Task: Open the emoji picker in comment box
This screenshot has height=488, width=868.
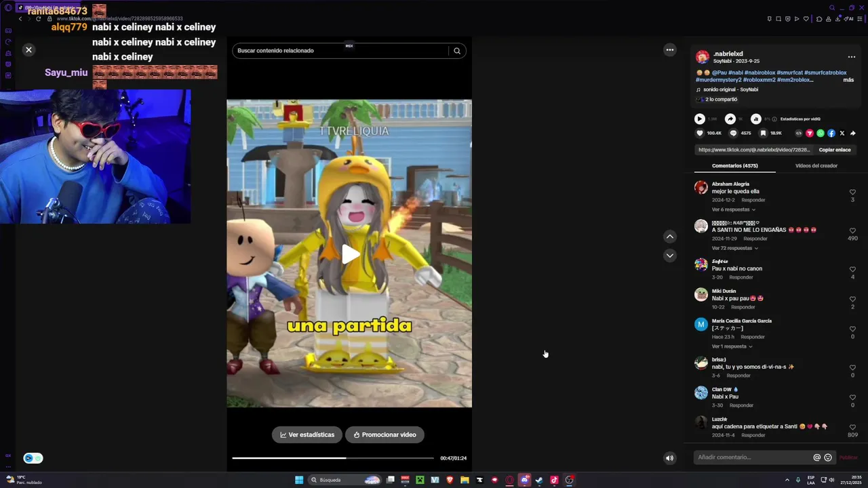Action: tap(828, 457)
